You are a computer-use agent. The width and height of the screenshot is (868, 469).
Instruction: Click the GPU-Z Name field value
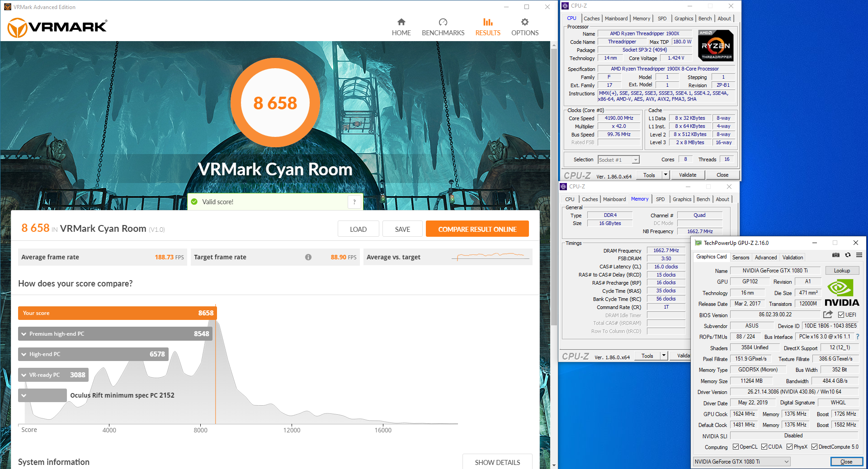point(775,271)
